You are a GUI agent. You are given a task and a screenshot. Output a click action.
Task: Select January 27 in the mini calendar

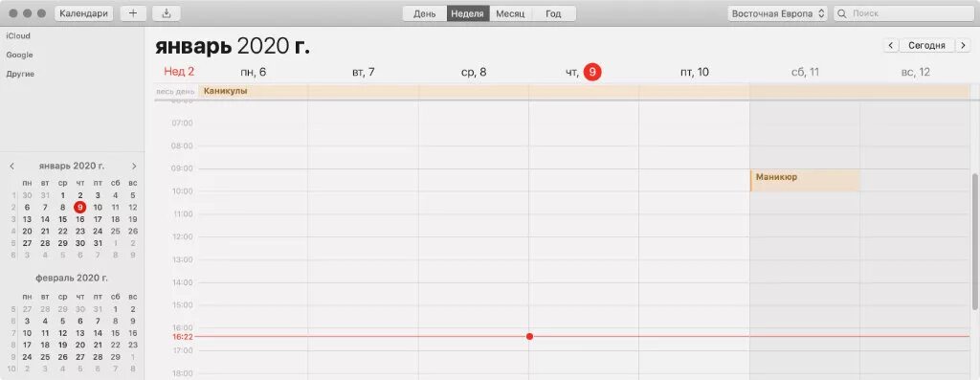(x=27, y=243)
